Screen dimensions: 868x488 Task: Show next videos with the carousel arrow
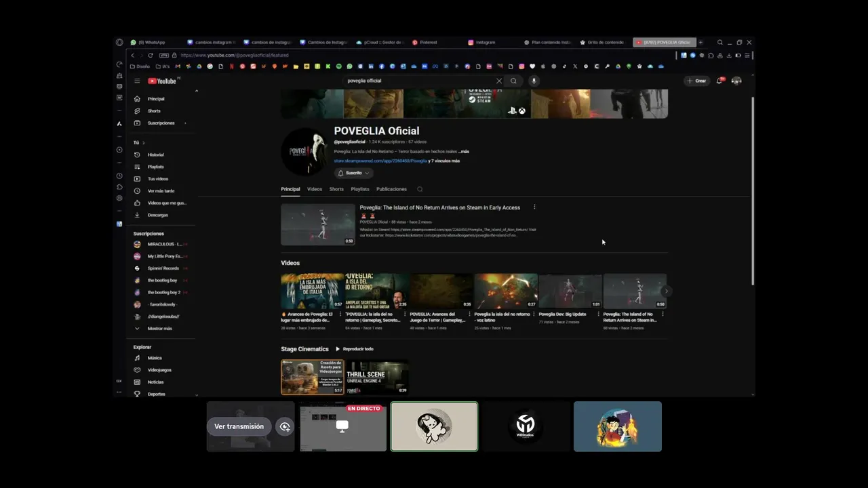667,291
